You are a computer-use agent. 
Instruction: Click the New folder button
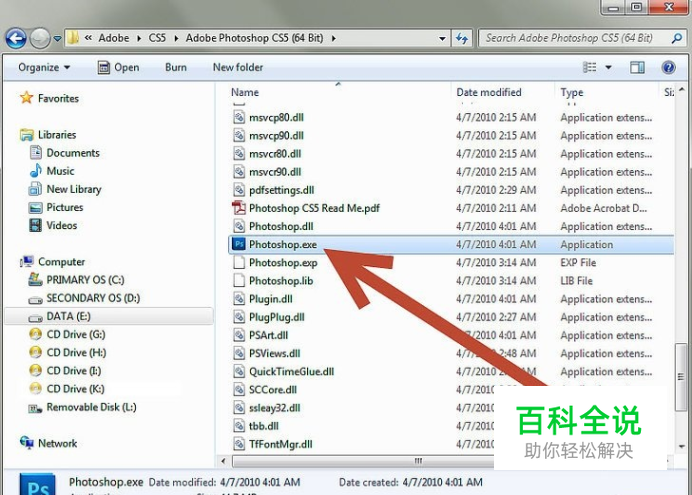click(238, 68)
